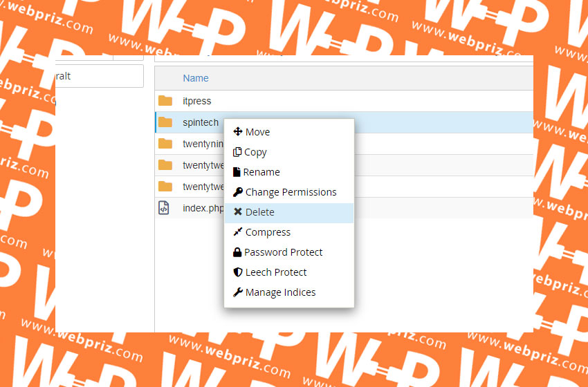Click the Rename document icon

coord(237,172)
